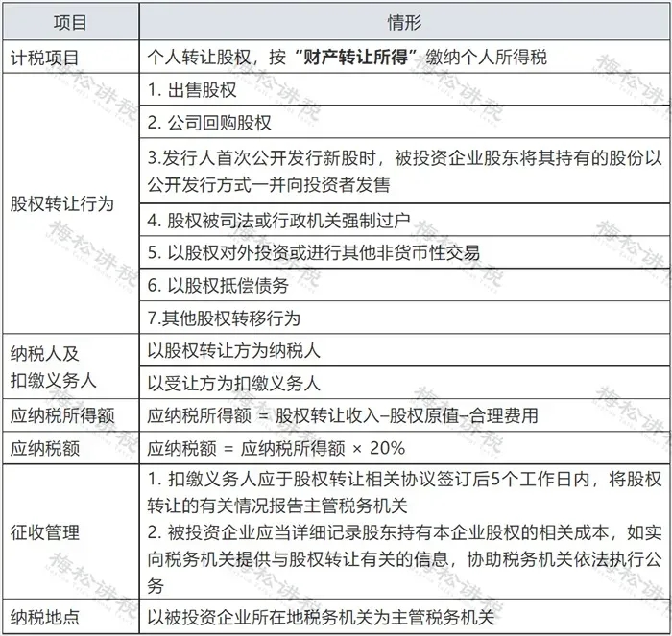Click the 个人转让股权 财产转让所得 cell
This screenshot has height=636, width=672.
coord(404,57)
